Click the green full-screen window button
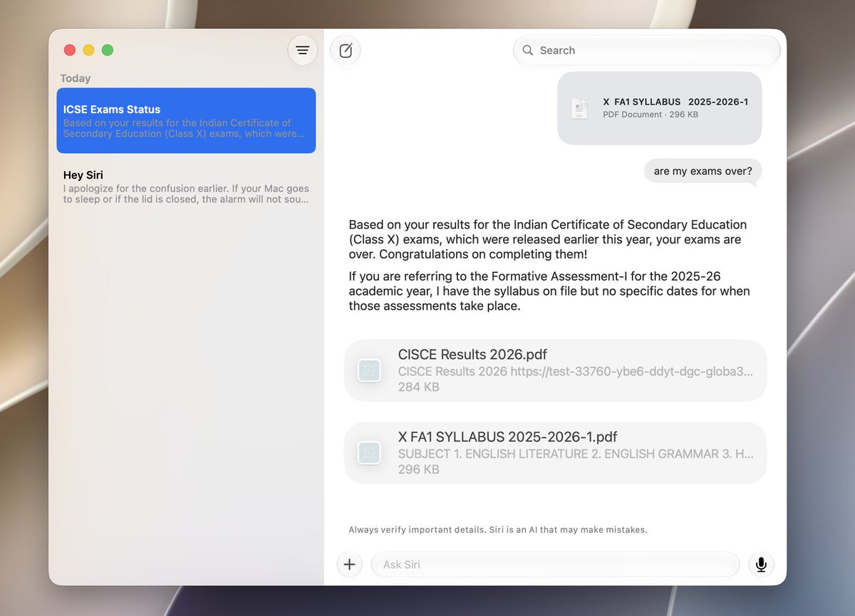This screenshot has height=616, width=855. [108, 50]
